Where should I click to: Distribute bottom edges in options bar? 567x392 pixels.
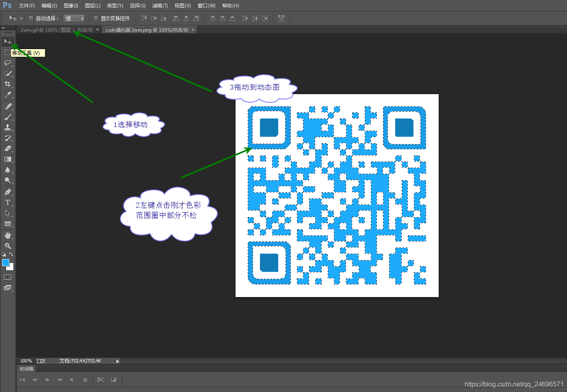pos(232,18)
